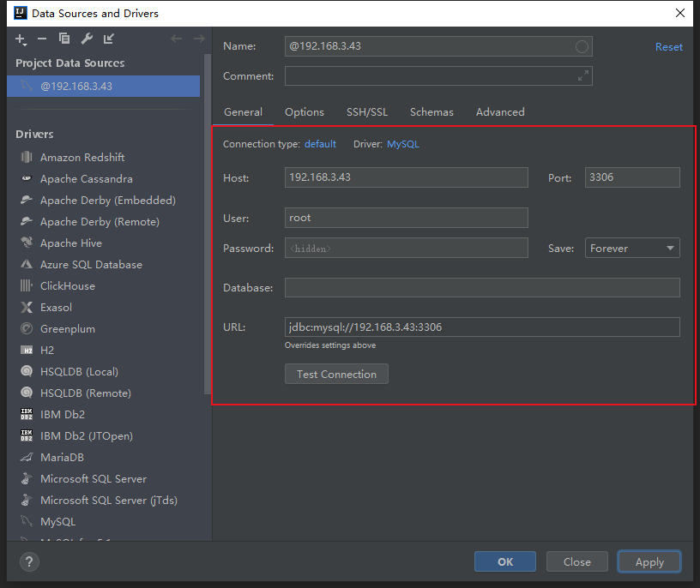Select Apache Derby (Embedded) driver icon
This screenshot has height=588, width=700.
27,200
